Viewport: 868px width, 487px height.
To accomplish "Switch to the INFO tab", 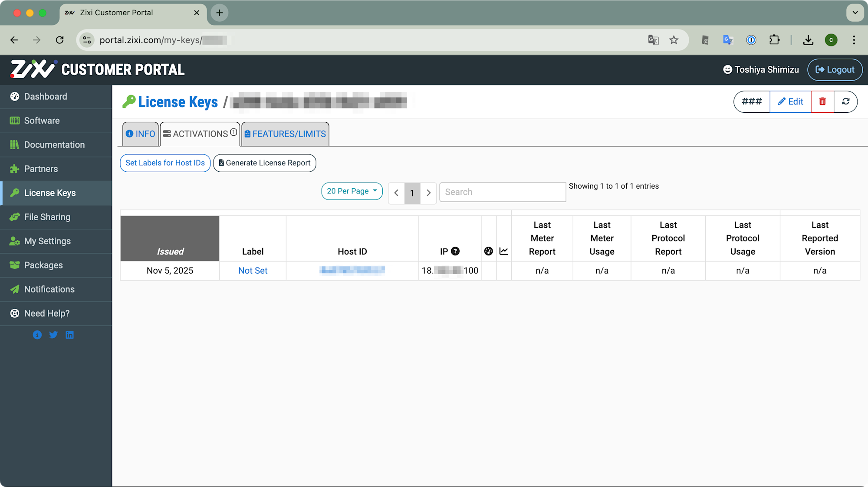I will pos(141,134).
